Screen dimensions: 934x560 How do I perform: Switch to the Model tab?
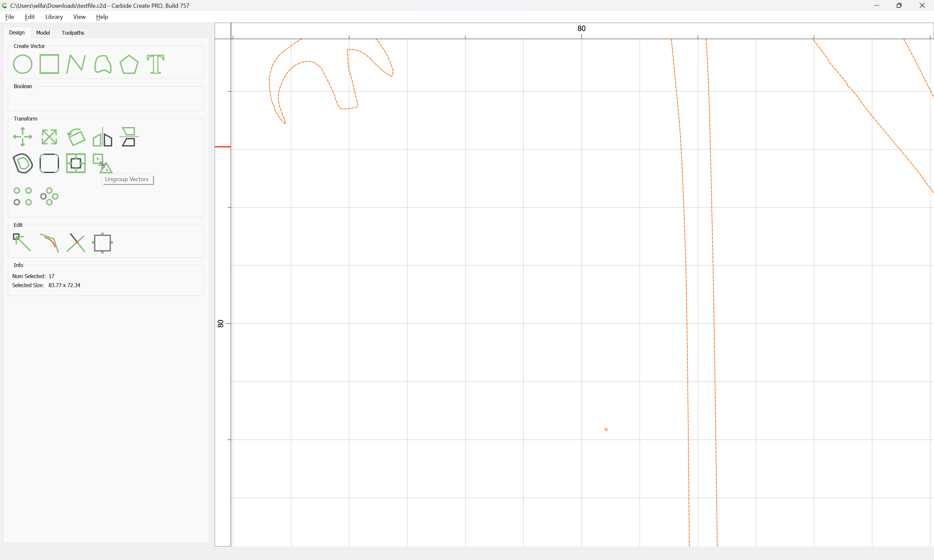43,32
